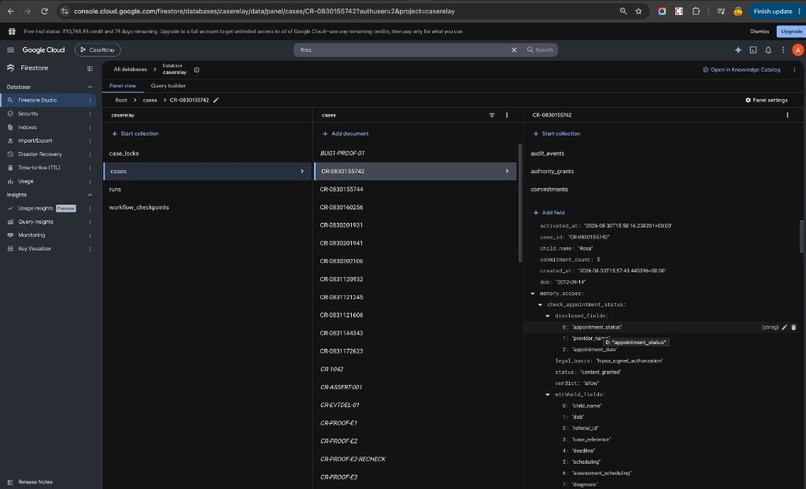The height and width of the screenshot is (489, 806).
Task: Click Start collection under caserelay root
Action: click(x=135, y=134)
